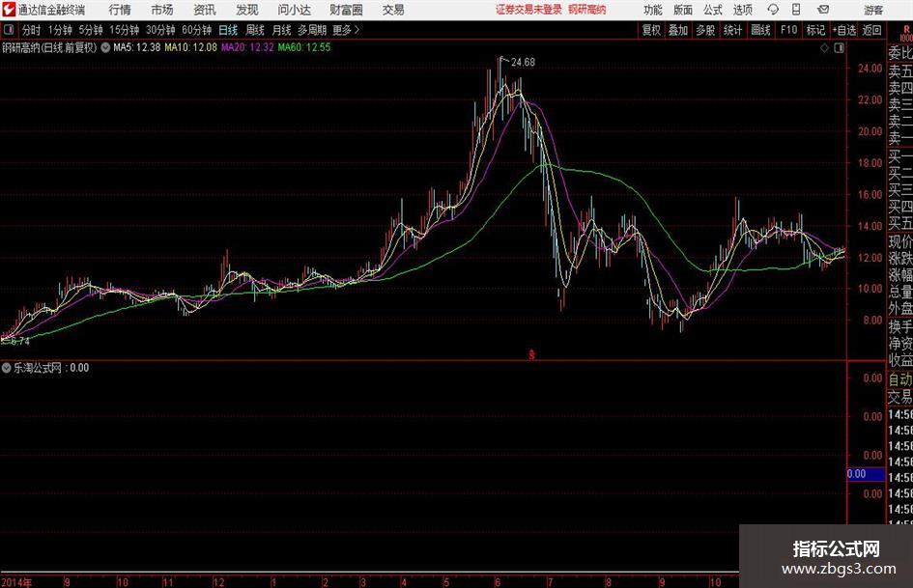
Task: Switch to 60分钟 period
Action: 197,30
